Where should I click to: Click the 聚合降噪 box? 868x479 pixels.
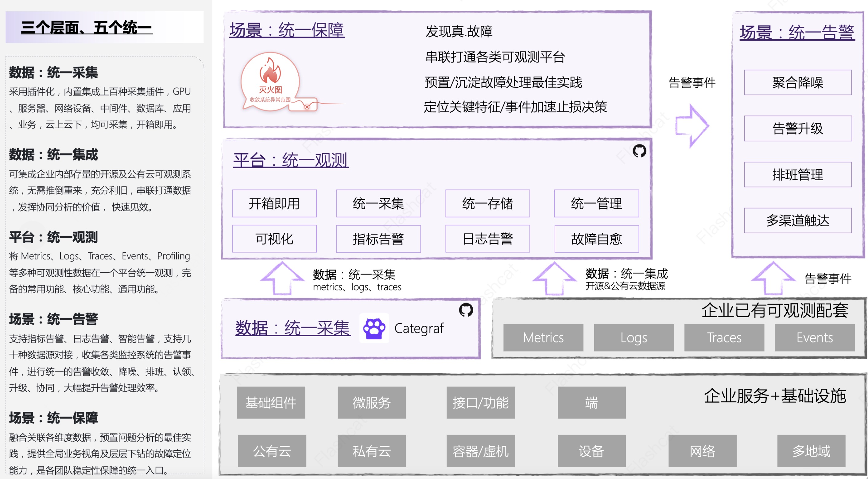pyautogui.click(x=798, y=83)
